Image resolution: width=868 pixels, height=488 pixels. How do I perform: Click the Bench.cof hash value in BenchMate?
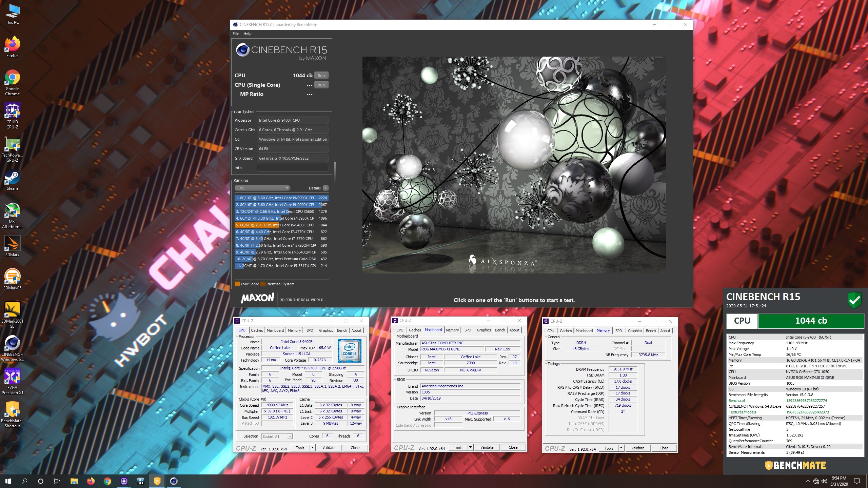(x=806, y=401)
